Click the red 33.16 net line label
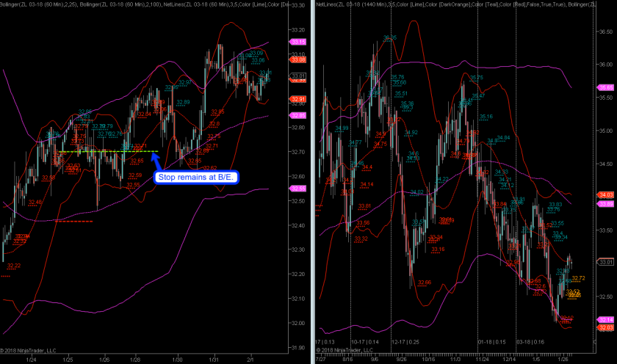 click(x=438, y=250)
